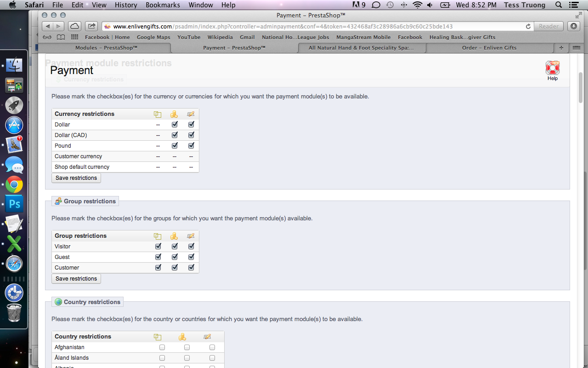Open Mail stamp icon with badge
The height and width of the screenshot is (368, 588).
14,145
